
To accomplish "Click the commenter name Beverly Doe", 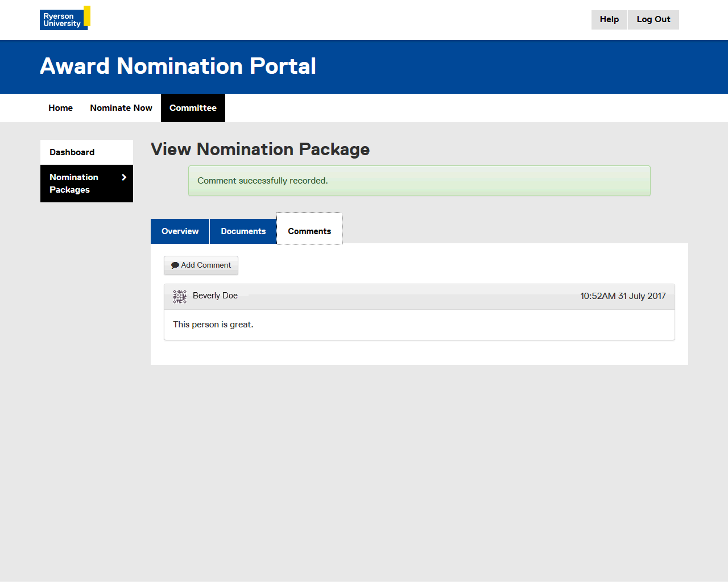I will coord(215,296).
